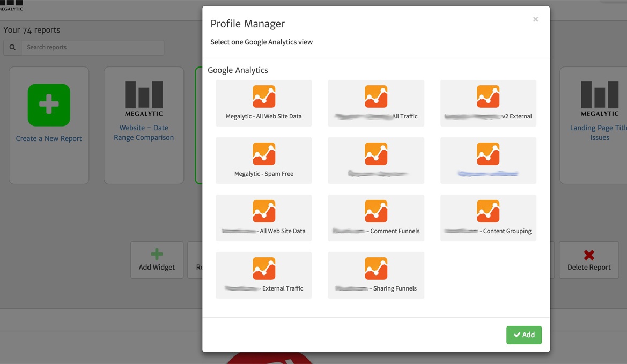Pick the All Traffic analytics view
This screenshot has width=627, height=364.
coord(375,103)
